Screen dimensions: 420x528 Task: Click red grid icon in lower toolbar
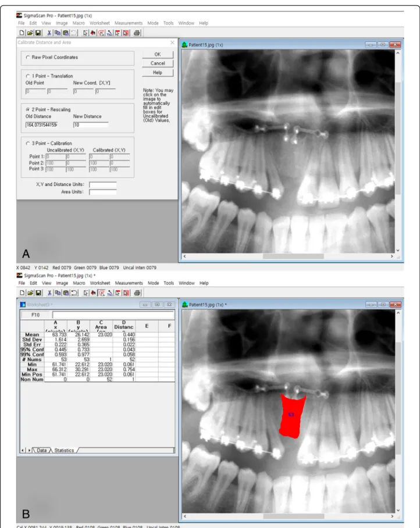click(x=126, y=292)
